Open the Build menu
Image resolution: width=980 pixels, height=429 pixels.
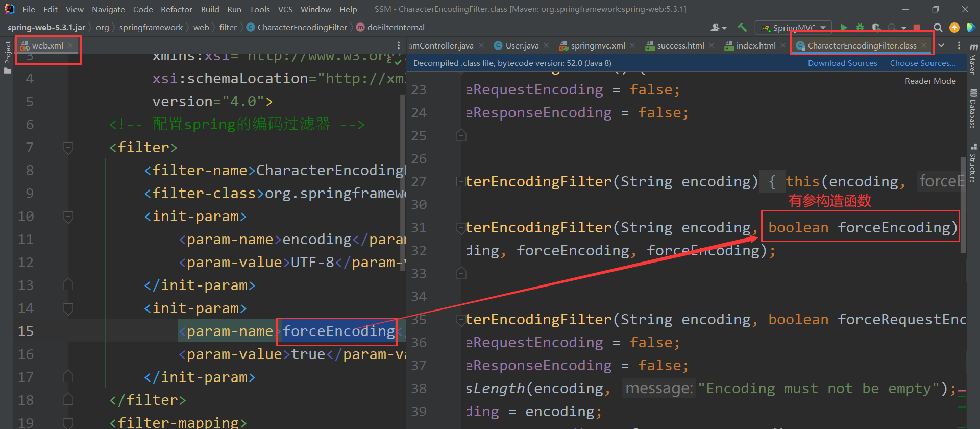pos(210,9)
